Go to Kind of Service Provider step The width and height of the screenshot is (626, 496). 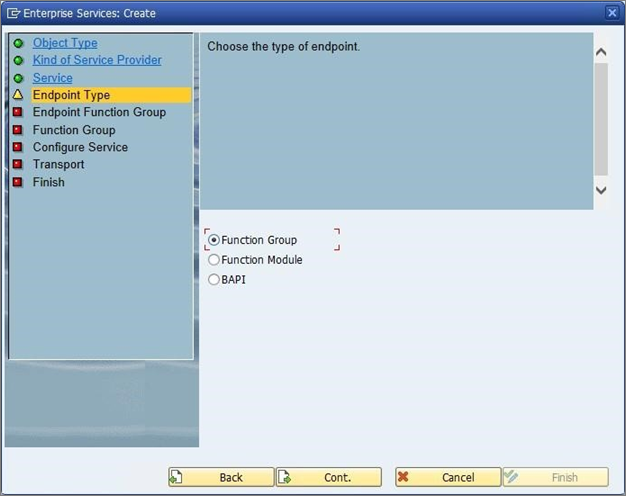pos(97,60)
